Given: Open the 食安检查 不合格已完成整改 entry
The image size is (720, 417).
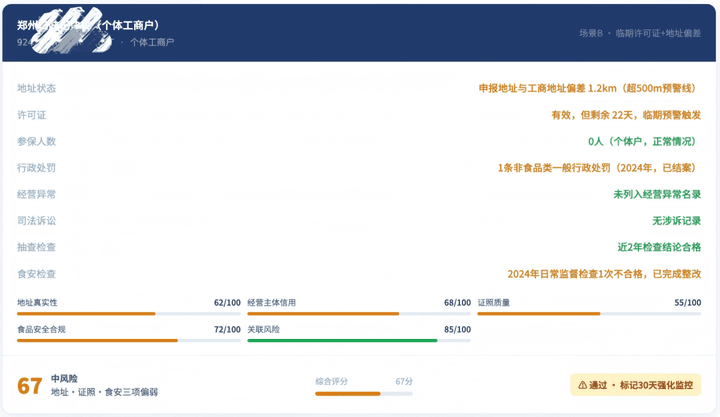Looking at the screenshot, I should point(604,274).
